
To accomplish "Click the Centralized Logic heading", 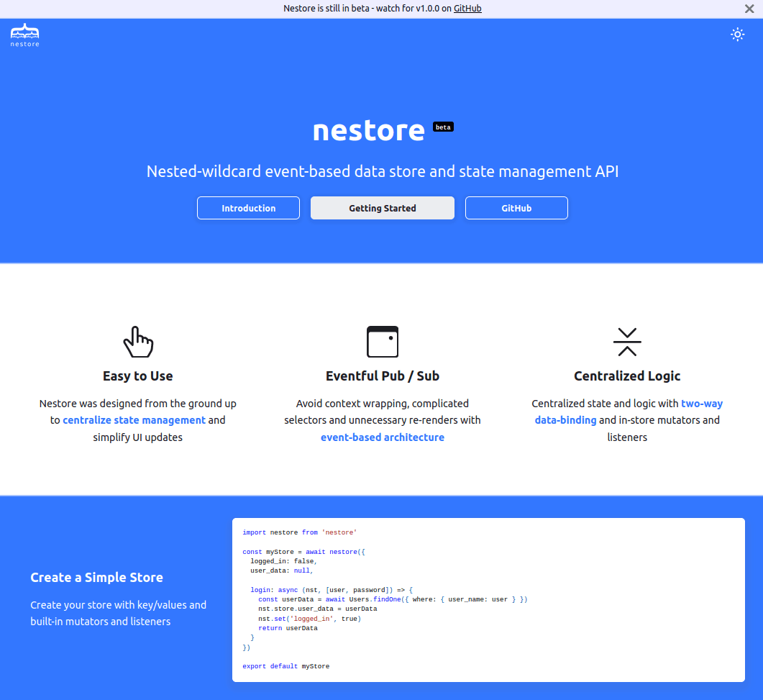I will pos(627,376).
